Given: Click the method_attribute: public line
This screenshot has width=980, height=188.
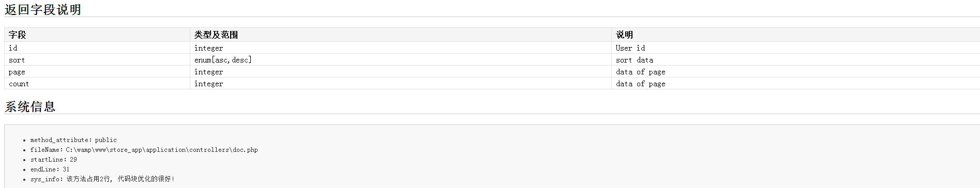Looking at the screenshot, I should [73, 140].
